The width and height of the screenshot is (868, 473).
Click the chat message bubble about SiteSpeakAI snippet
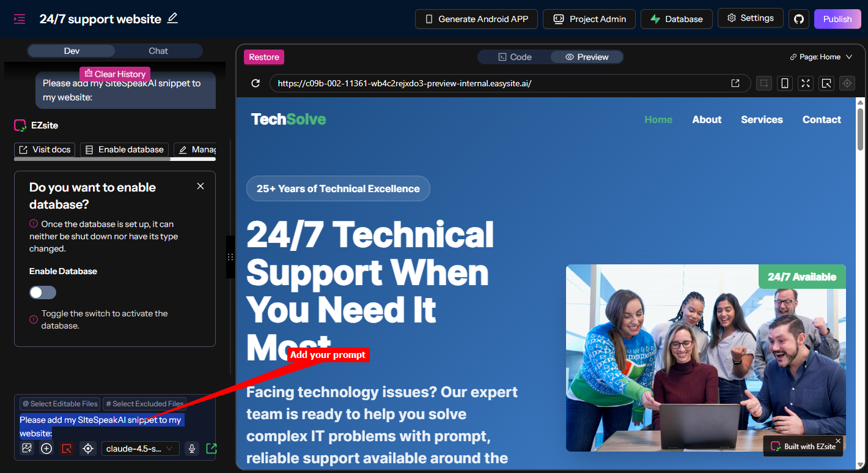click(x=125, y=90)
